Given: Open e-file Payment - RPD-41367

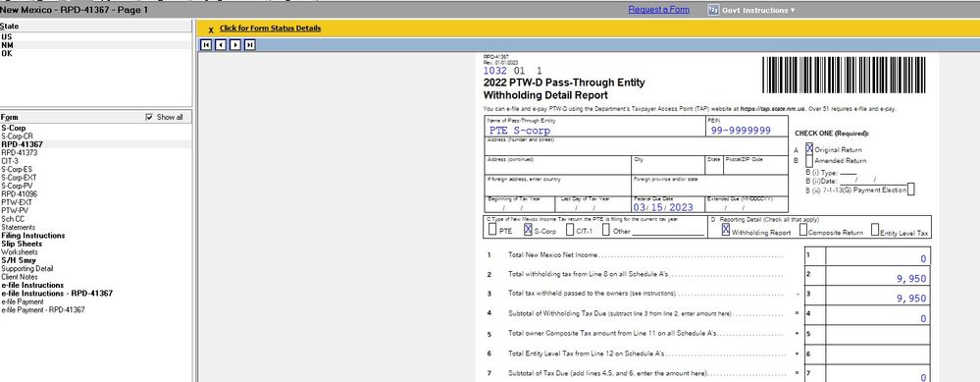Looking at the screenshot, I should coord(95,309).
